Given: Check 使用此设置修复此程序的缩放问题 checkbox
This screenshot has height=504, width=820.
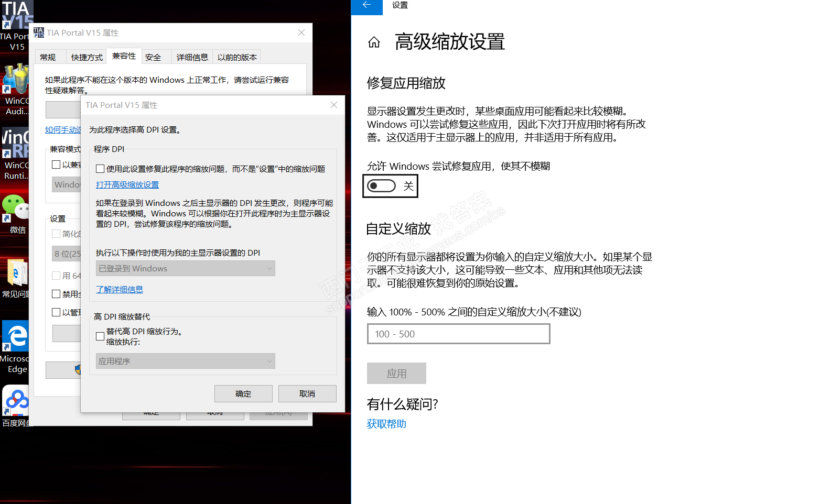Looking at the screenshot, I should (100, 169).
